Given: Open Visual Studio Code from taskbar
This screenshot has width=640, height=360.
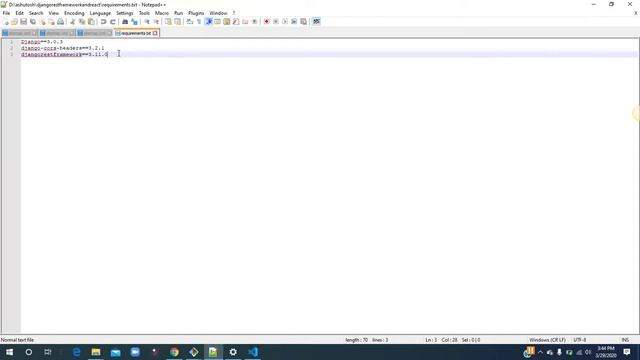Looking at the screenshot, I should (x=253, y=352).
